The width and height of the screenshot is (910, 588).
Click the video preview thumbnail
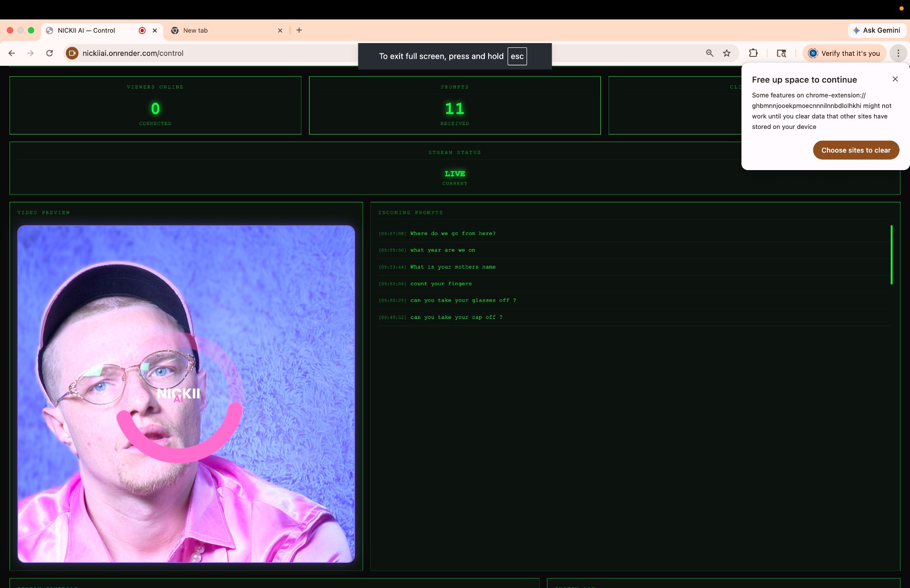[x=186, y=394]
